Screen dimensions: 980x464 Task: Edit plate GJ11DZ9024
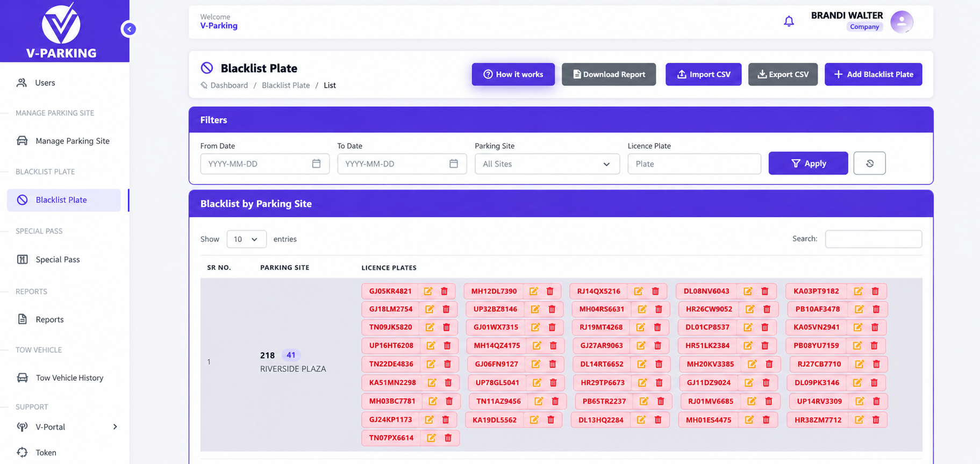click(749, 383)
